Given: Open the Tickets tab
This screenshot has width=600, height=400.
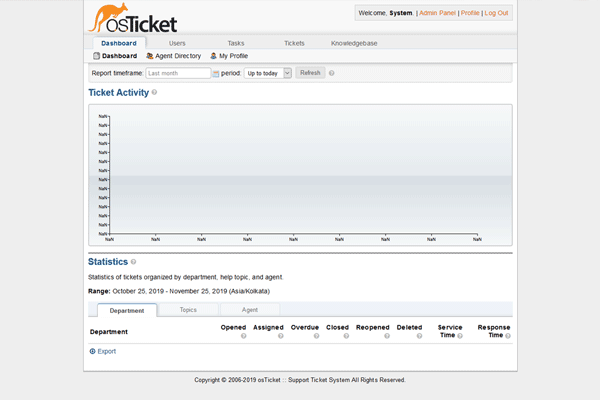Looking at the screenshot, I should (294, 44).
